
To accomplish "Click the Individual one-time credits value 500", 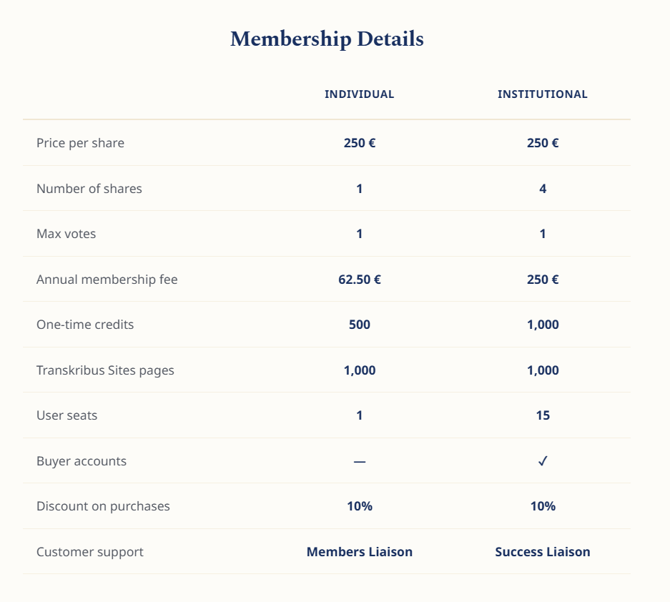I will point(359,325).
